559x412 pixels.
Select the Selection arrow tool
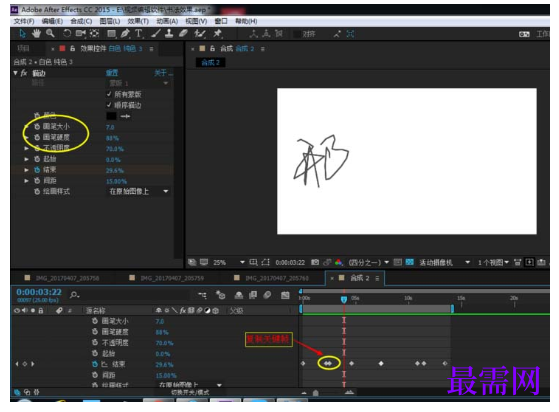click(x=22, y=34)
